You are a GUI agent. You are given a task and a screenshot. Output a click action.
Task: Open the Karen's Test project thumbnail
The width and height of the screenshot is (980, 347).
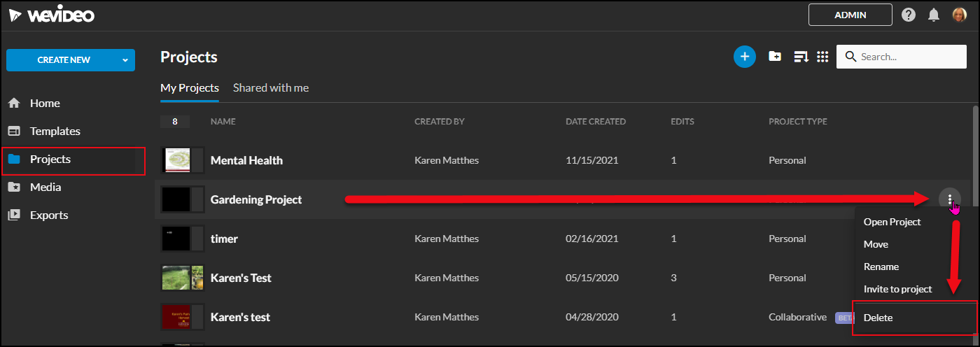(x=182, y=278)
